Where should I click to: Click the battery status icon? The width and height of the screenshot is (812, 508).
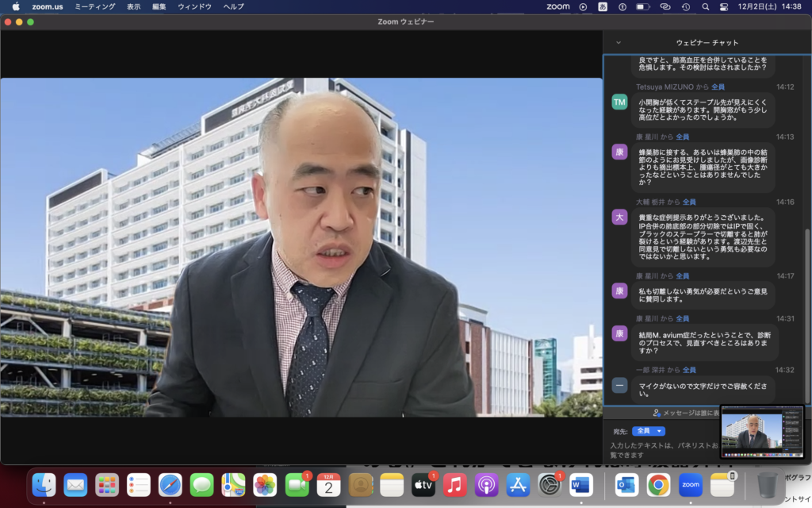644,6
